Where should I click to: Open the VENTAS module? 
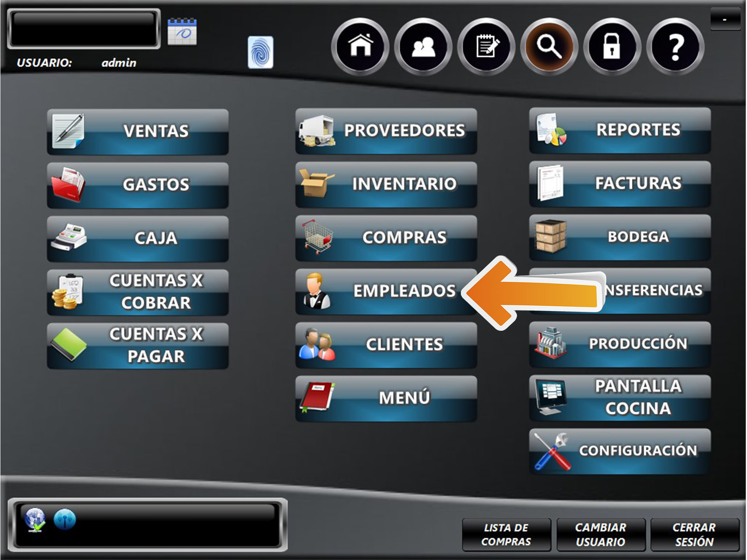pos(138,132)
